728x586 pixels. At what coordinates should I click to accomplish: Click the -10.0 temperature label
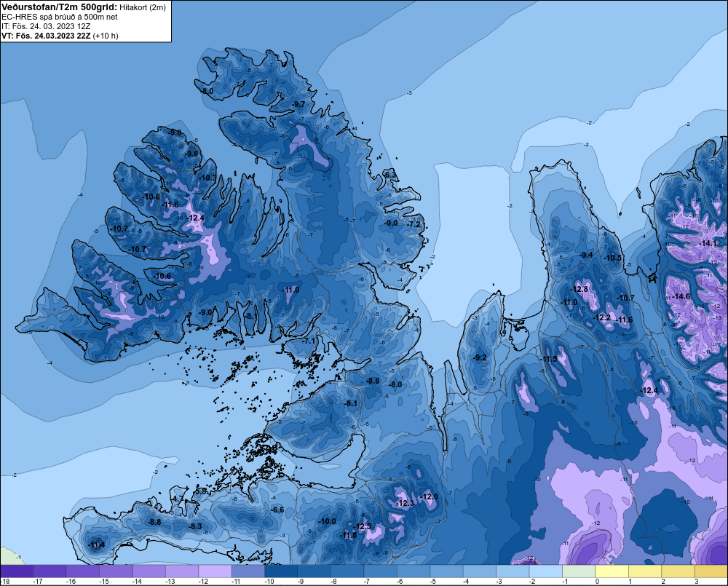tap(327, 521)
